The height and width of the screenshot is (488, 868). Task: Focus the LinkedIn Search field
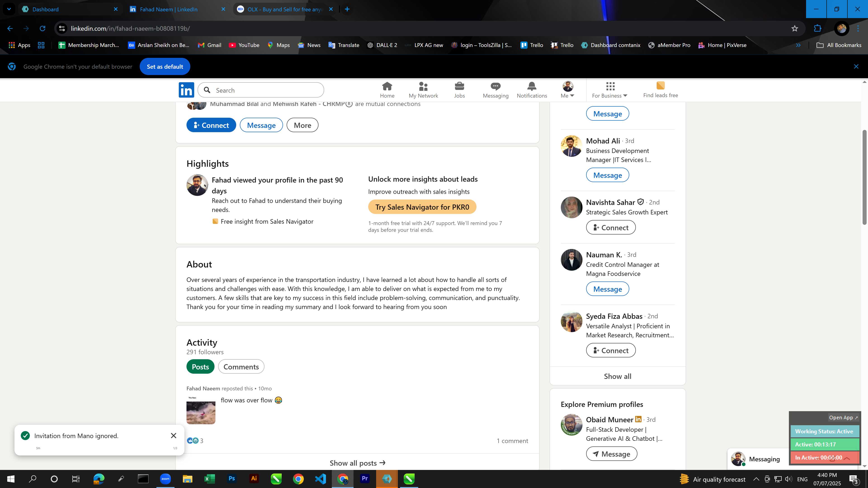(261, 90)
